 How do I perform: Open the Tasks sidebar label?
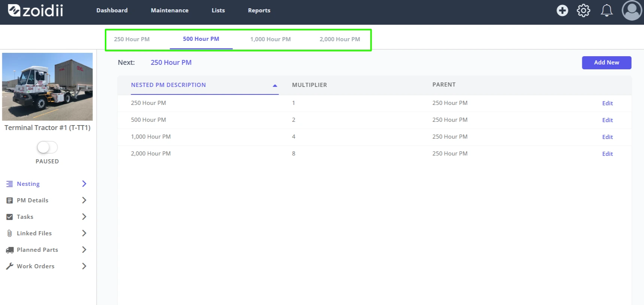[x=25, y=217]
